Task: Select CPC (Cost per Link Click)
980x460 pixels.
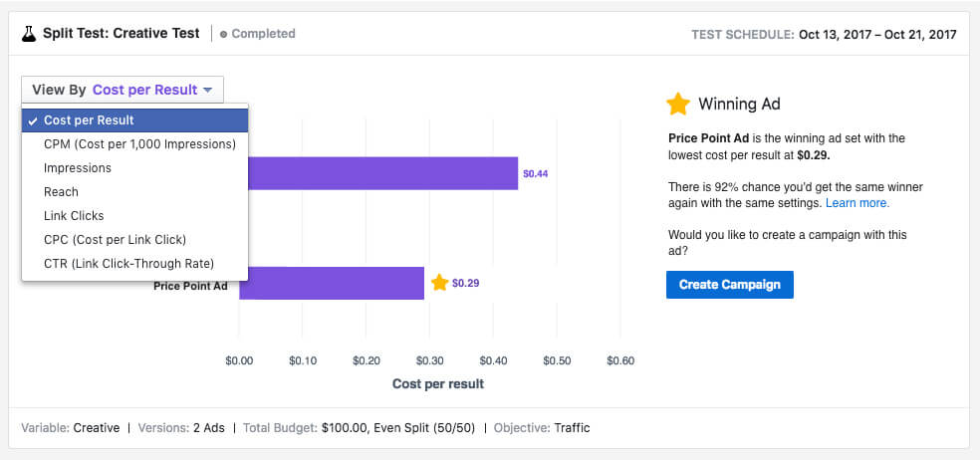Action: click(x=115, y=240)
